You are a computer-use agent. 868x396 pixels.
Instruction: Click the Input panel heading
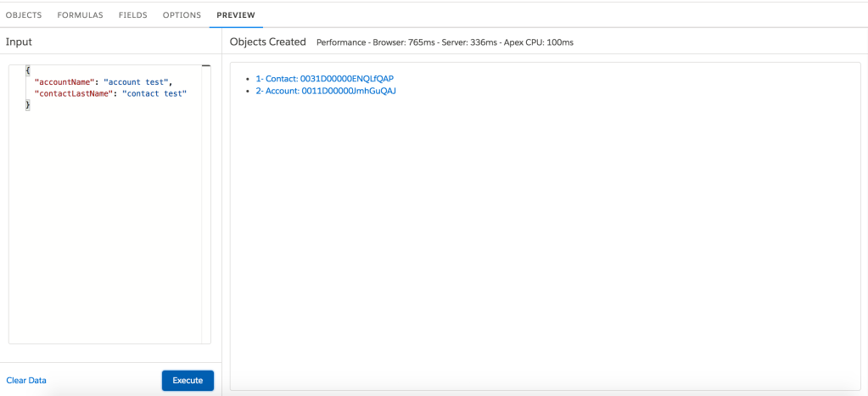coord(19,42)
